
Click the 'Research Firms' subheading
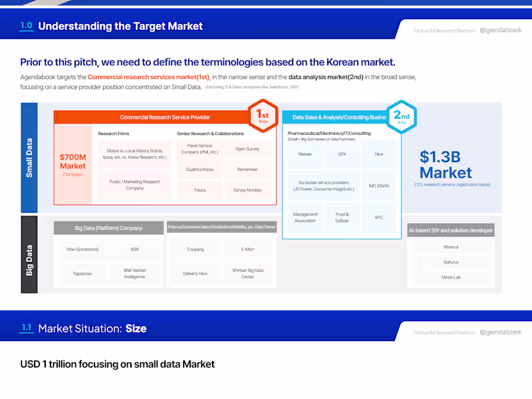coord(114,134)
